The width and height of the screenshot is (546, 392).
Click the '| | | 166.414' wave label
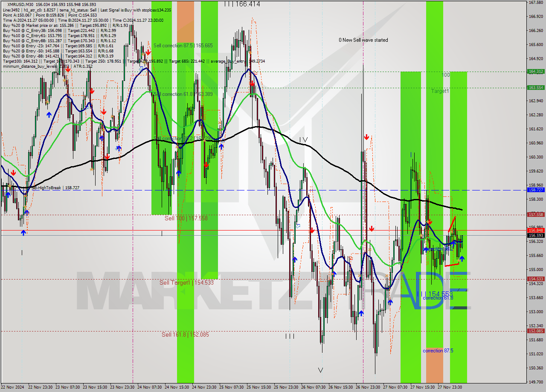click(242, 4)
